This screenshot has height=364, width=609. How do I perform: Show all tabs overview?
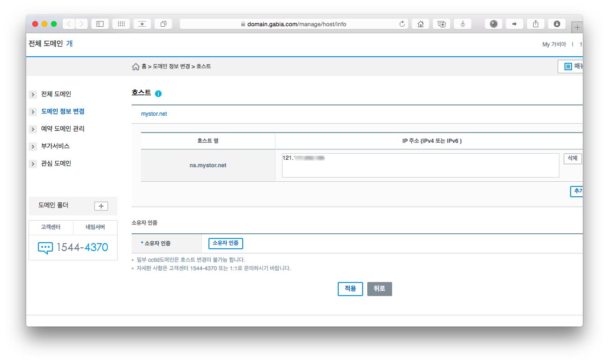pyautogui.click(x=163, y=24)
